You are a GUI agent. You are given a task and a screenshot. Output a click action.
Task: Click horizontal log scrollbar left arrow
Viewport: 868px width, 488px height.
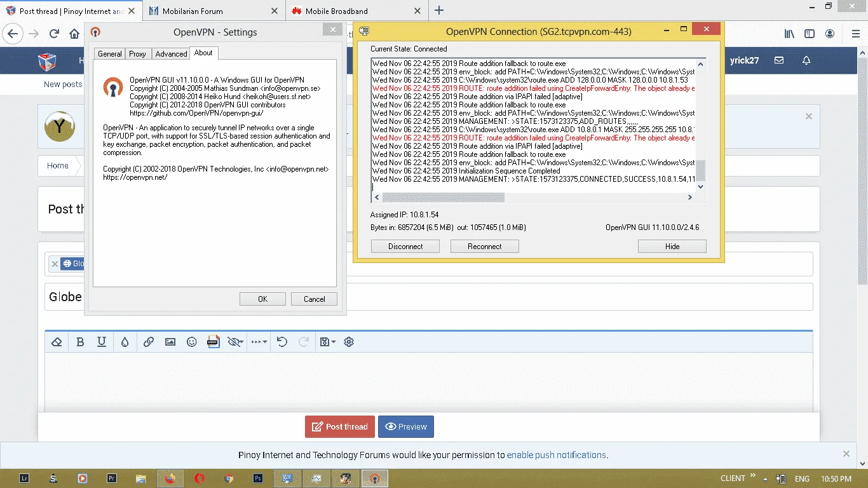[x=376, y=198]
